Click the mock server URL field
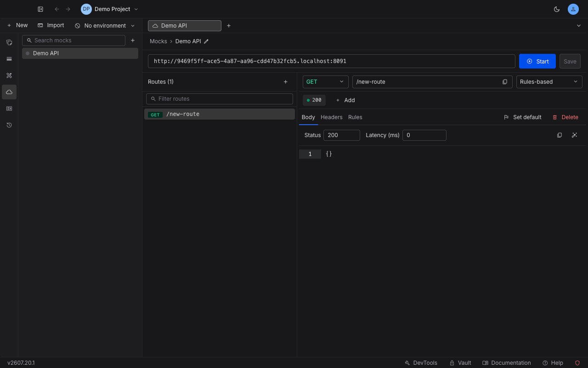Screen dimensions: 588x368 (x=332, y=61)
